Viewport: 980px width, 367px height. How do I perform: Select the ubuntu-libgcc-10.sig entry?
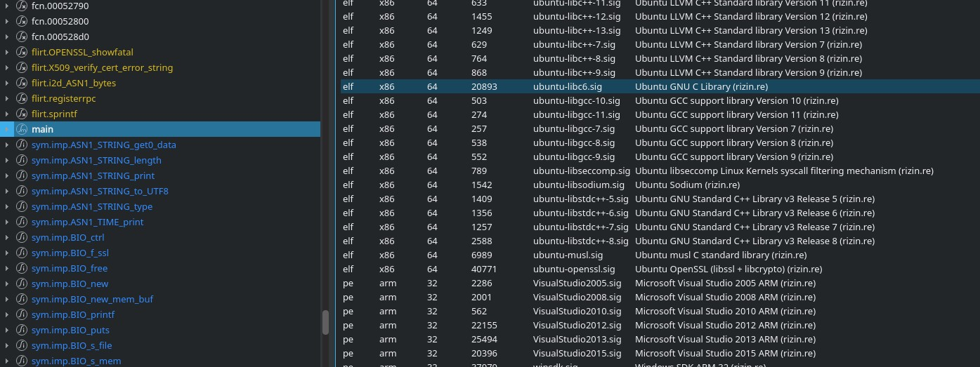[x=577, y=100]
